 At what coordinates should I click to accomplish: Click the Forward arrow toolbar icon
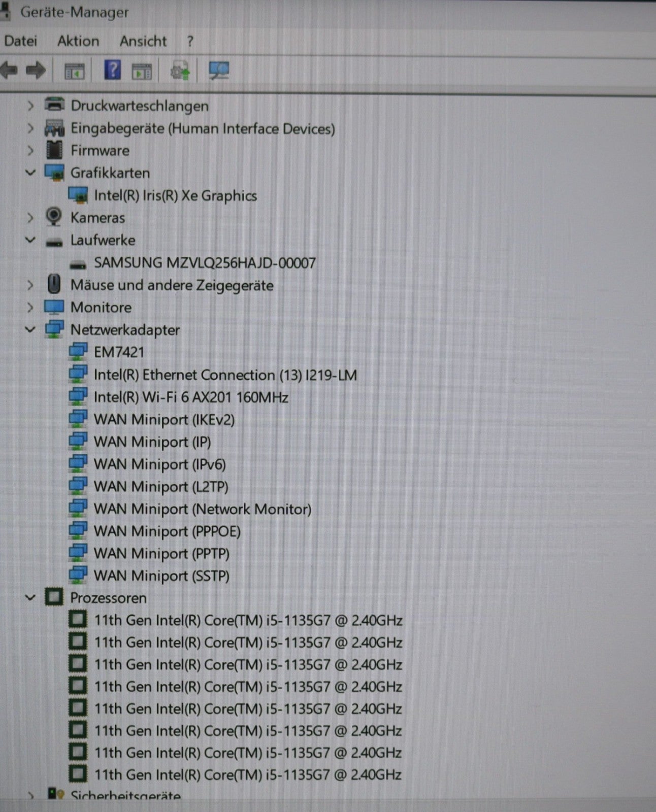click(36, 70)
